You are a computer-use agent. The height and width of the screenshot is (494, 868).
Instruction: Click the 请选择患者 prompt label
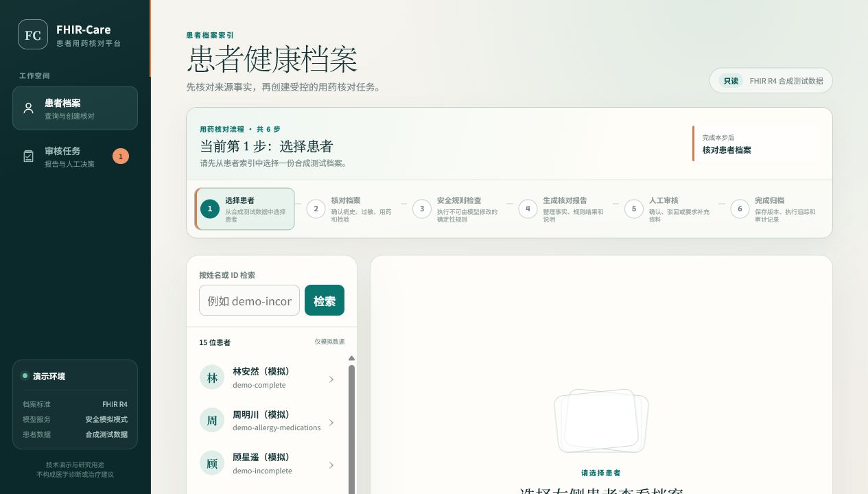coord(601,473)
